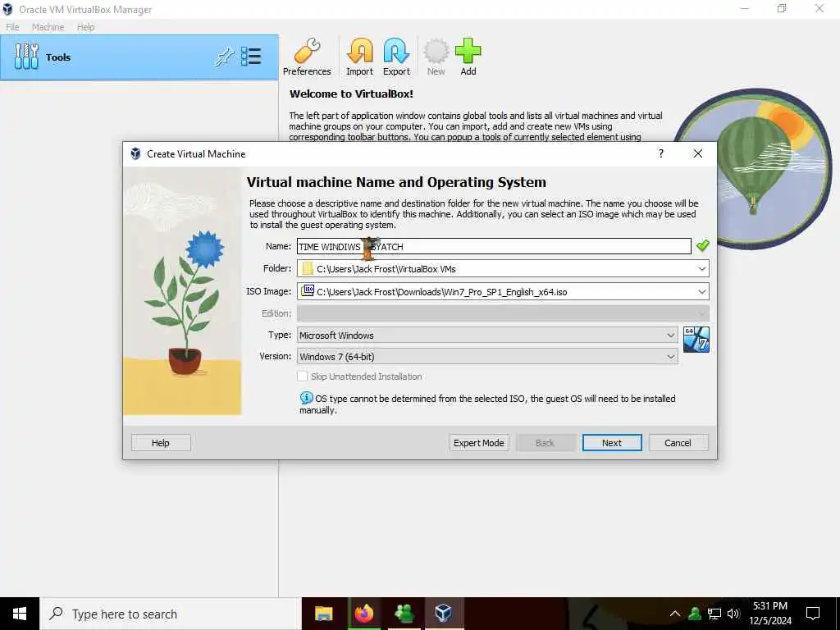Screen dimensions: 840x630
Task: Click the Virtual machine Name and Operating System heading
Action: point(396,182)
